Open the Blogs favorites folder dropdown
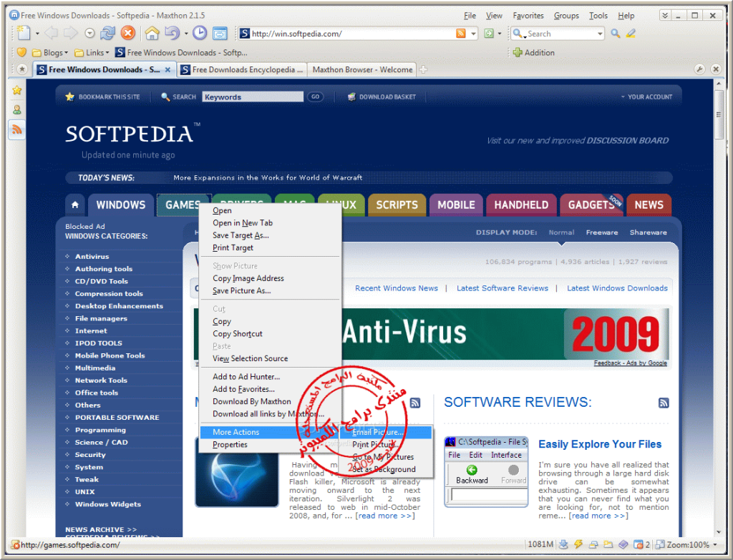The height and width of the screenshot is (560, 733). point(51,53)
